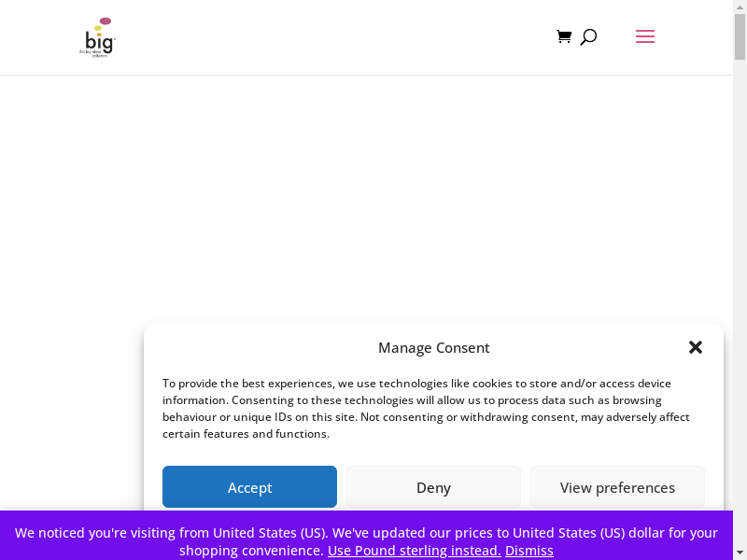Dismiss the purple currency notice

(529, 551)
